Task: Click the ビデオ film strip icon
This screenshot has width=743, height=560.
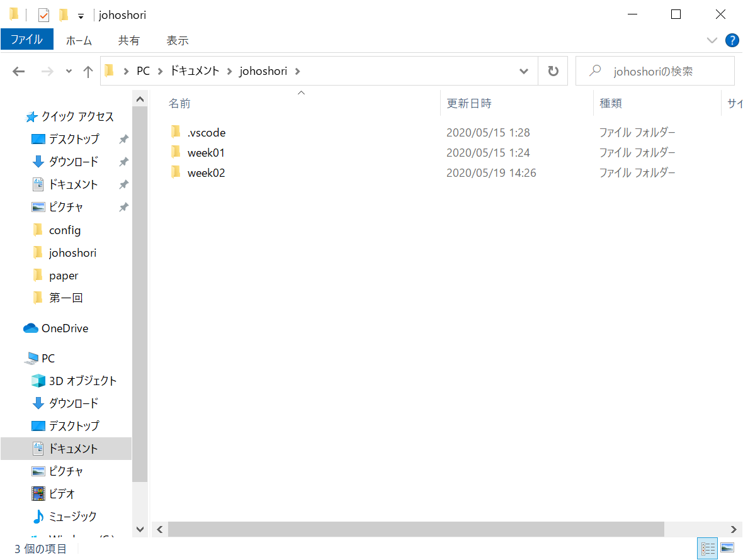Action: click(38, 494)
